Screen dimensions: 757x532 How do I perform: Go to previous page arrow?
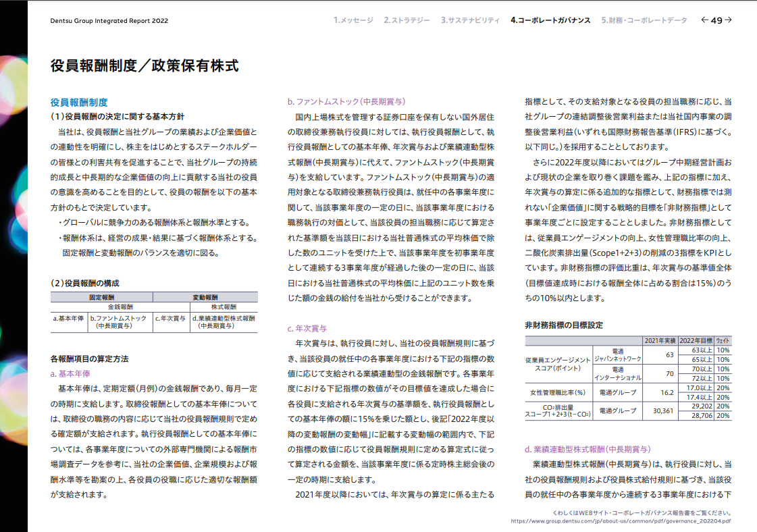pyautogui.click(x=704, y=20)
